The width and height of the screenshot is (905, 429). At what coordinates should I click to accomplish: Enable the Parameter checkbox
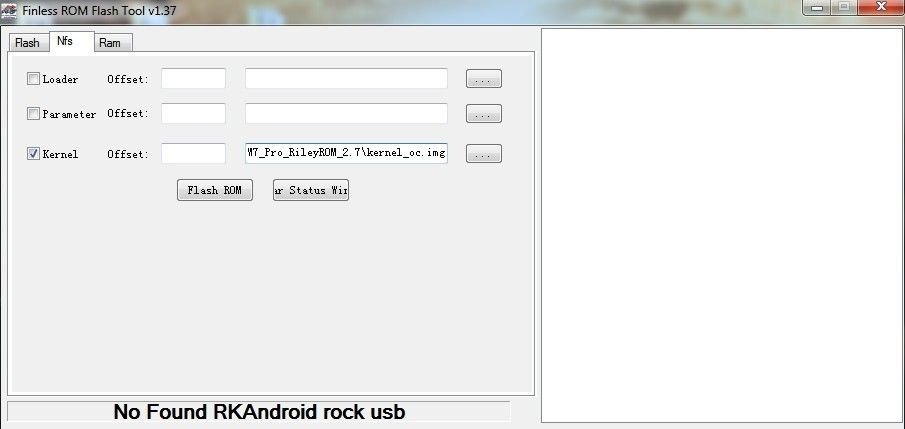33,114
